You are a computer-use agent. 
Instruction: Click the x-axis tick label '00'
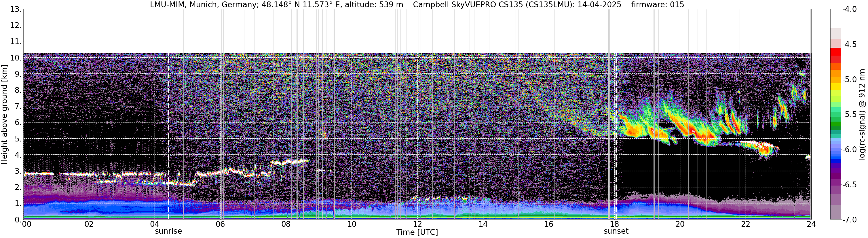pyautogui.click(x=26, y=224)
